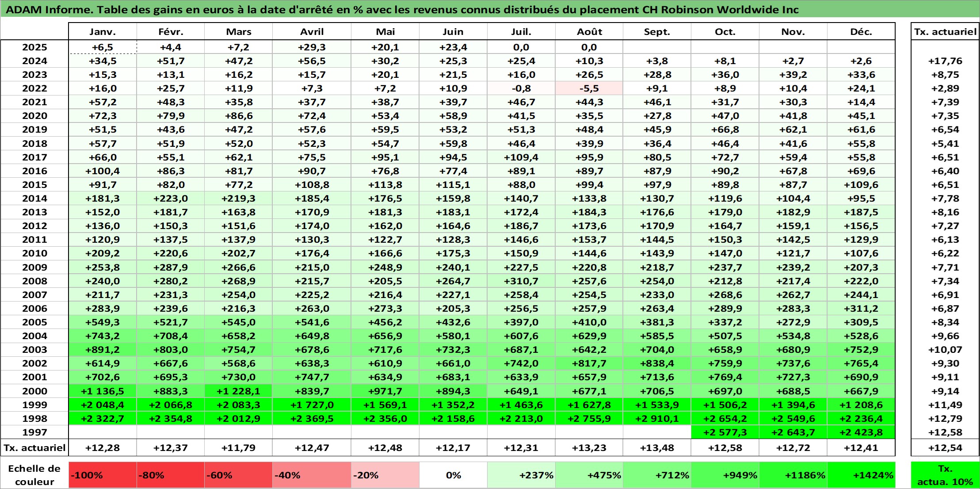Select the +2 423,8 cell in 1997
980x489 pixels.
[861, 432]
